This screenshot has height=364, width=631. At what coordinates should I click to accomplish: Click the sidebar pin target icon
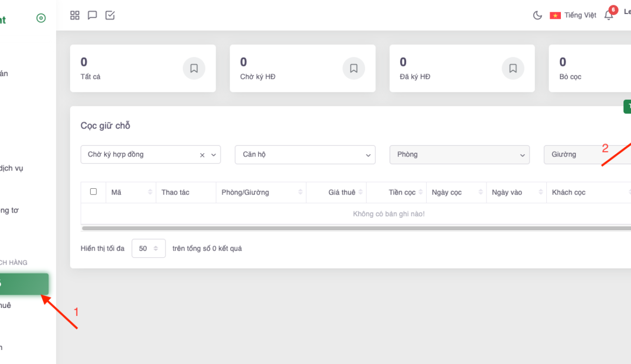[x=41, y=18]
